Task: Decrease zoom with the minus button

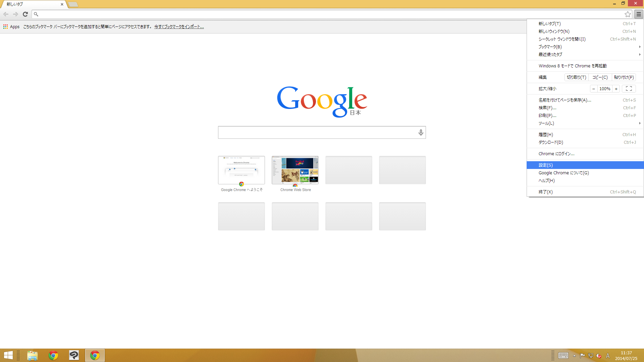Action: pyautogui.click(x=594, y=88)
